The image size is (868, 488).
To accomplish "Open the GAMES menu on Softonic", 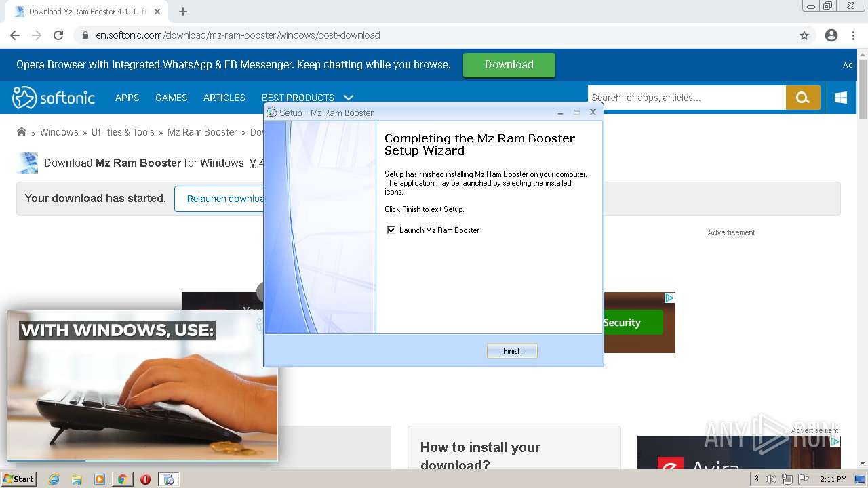I will tap(171, 98).
